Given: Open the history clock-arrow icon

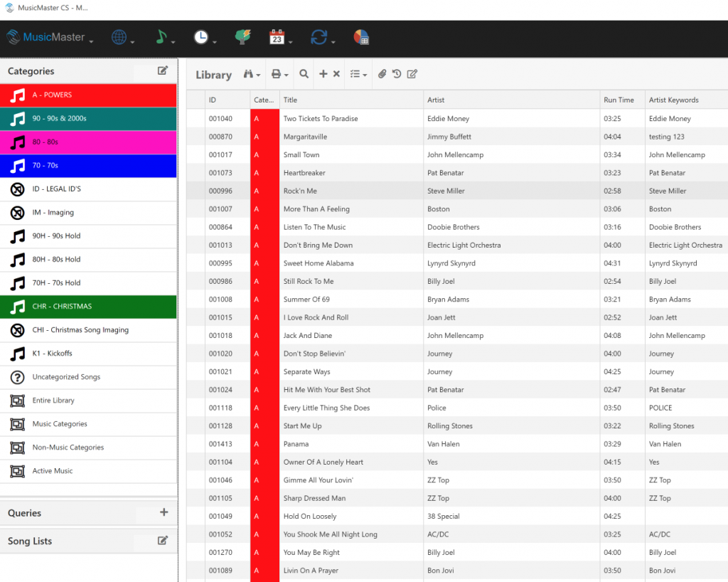Looking at the screenshot, I should pyautogui.click(x=397, y=74).
